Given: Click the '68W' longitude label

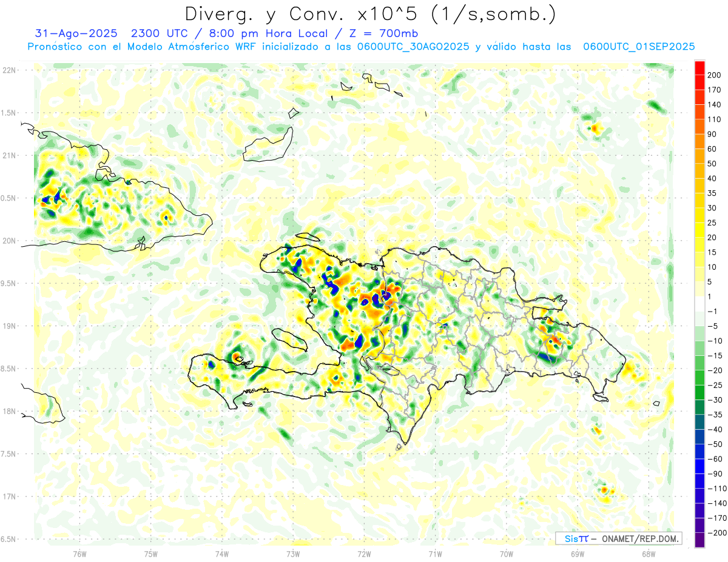Looking at the screenshot, I should [x=649, y=554].
